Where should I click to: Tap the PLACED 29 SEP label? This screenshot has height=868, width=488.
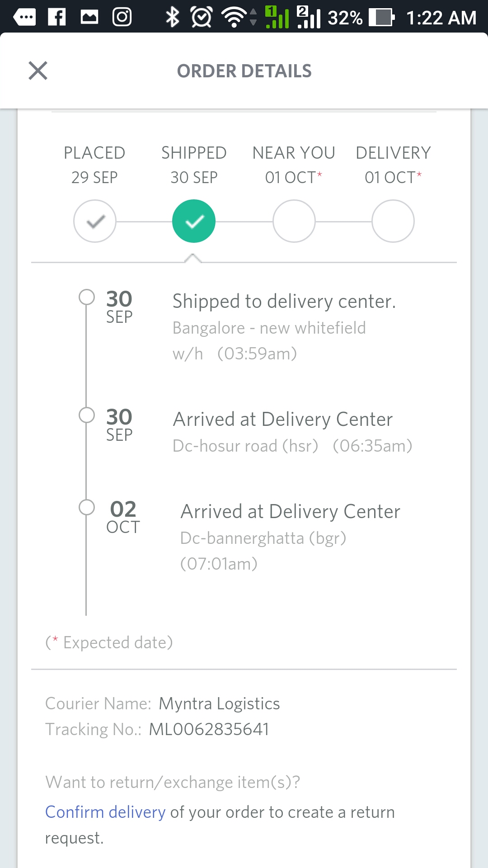tap(94, 165)
